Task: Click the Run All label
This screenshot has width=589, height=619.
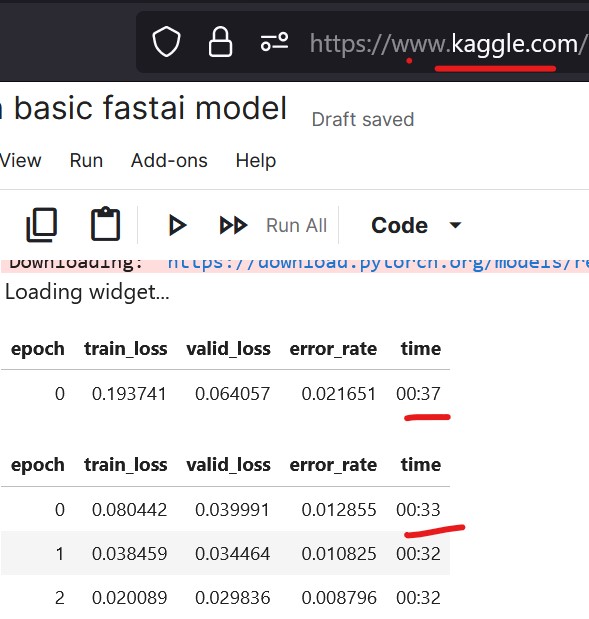Action: click(296, 226)
